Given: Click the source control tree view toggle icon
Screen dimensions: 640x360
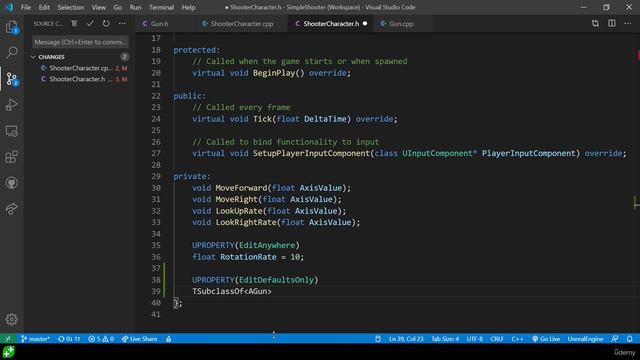Looking at the screenshot, I should click(74, 24).
